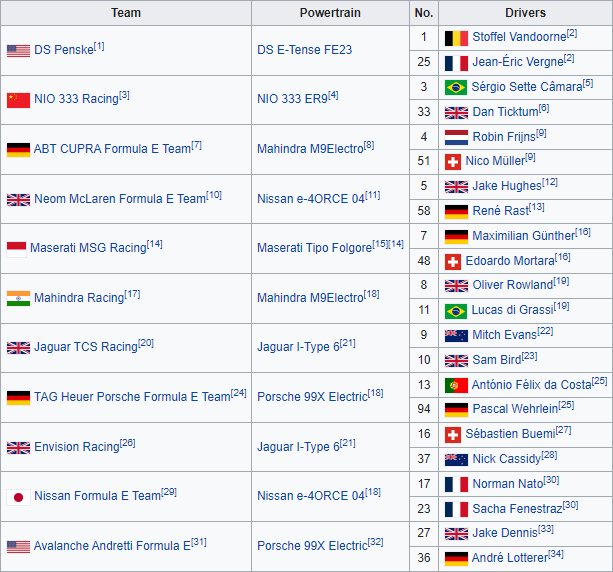Click the German flag beside Maximilian Günther

pos(456,237)
